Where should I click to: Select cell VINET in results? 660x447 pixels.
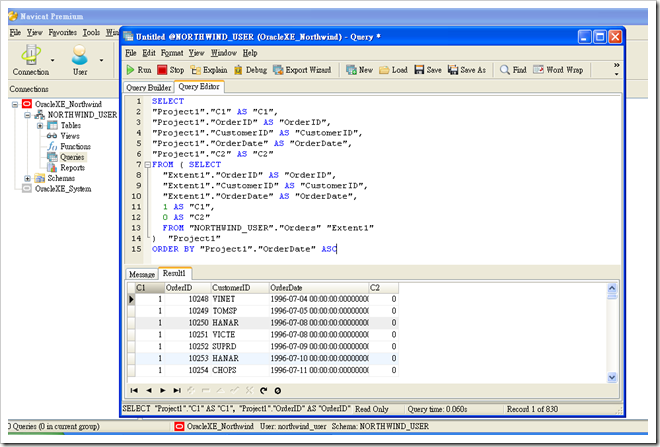(x=240, y=299)
